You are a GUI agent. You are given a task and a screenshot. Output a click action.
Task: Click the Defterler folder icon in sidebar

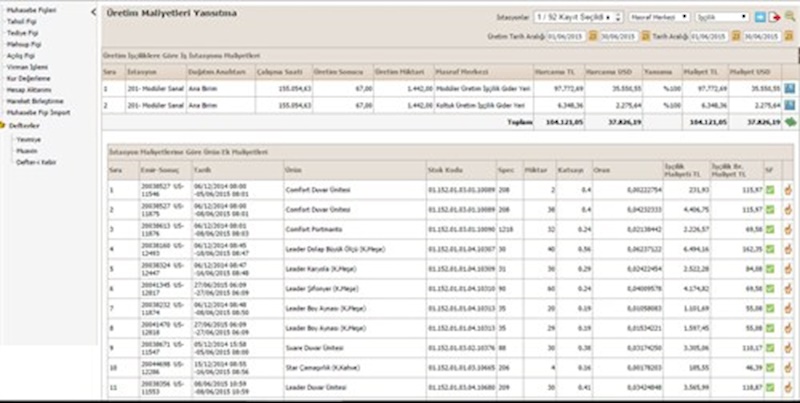click(x=3, y=125)
